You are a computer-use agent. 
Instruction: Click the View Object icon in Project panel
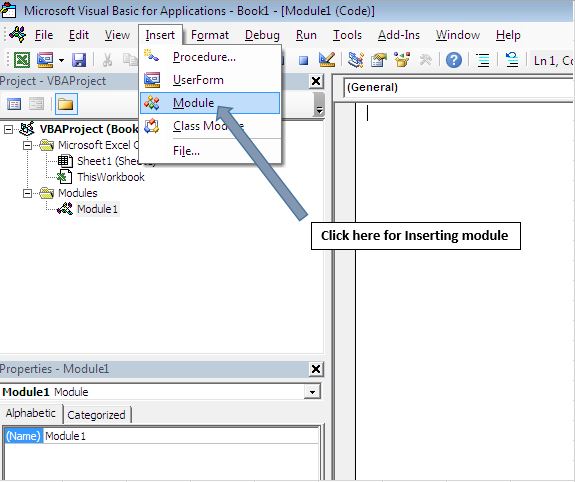(36, 104)
